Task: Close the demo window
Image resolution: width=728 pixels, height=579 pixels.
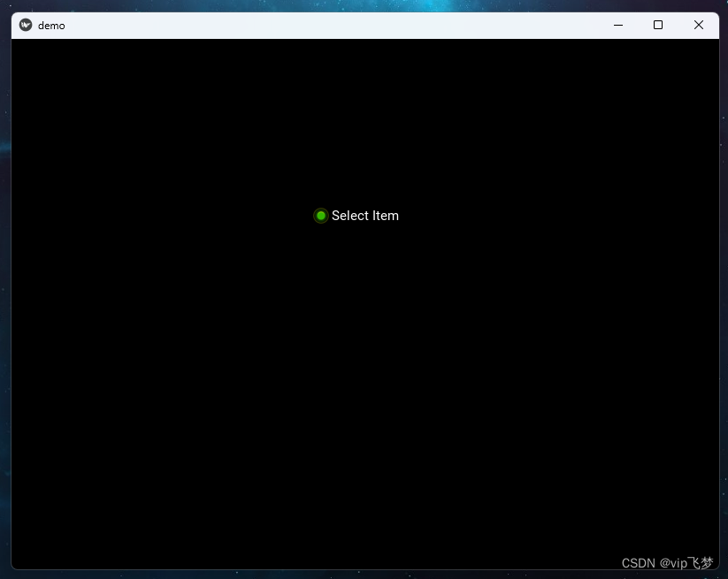Action: coord(698,25)
